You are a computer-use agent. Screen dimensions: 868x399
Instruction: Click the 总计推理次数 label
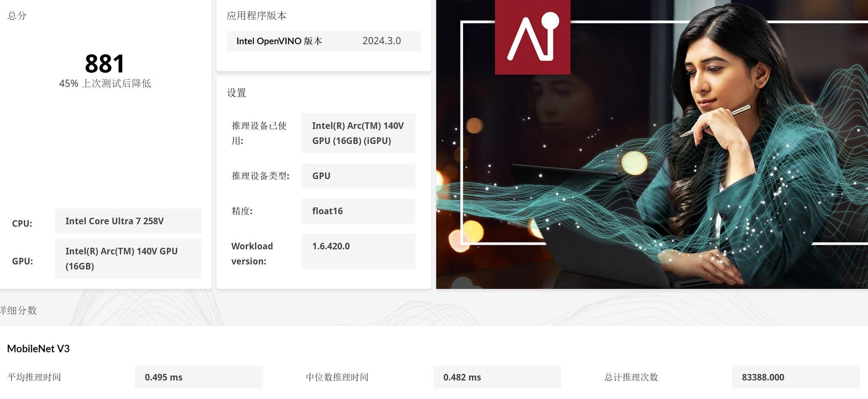pyautogui.click(x=631, y=377)
